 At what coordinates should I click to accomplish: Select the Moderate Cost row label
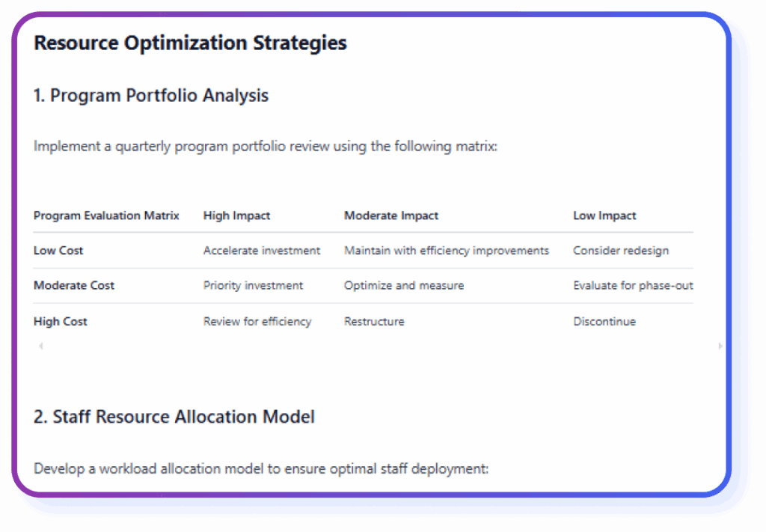[74, 285]
